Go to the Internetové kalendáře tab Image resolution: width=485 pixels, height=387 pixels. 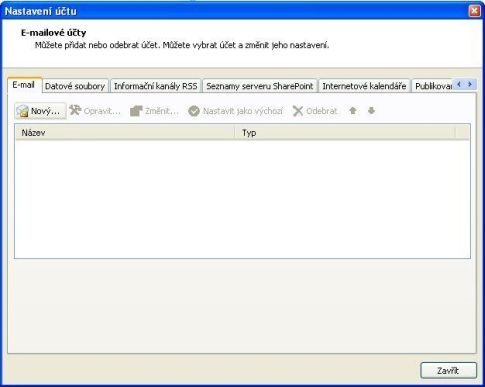click(x=364, y=86)
